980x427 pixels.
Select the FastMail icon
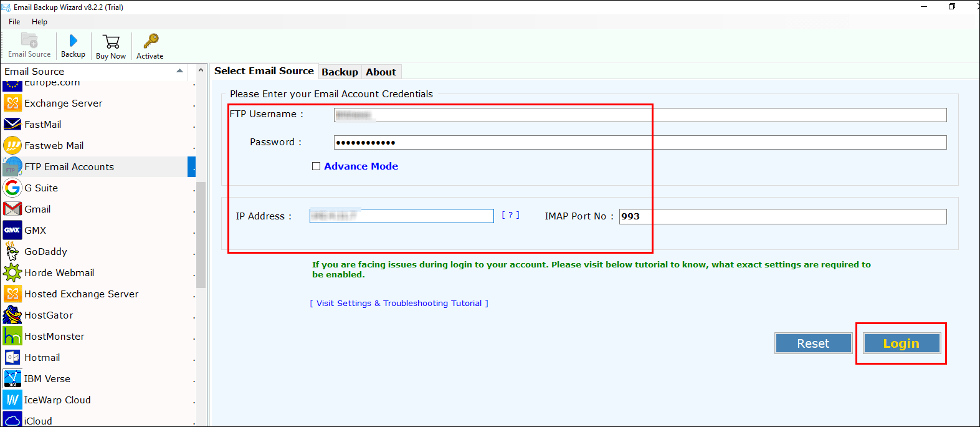click(x=12, y=124)
